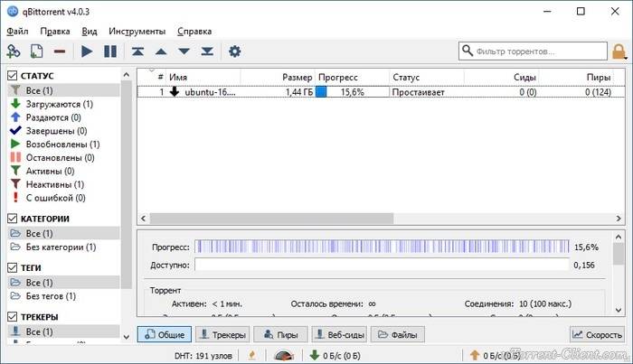The height and width of the screenshot is (364, 633).
Task: Open settings via the gear icon
Action: pyautogui.click(x=235, y=51)
